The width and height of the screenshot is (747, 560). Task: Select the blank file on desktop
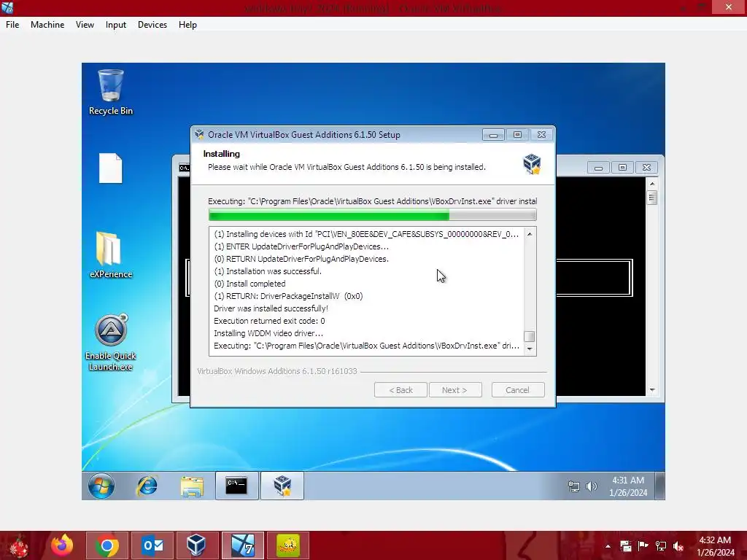click(111, 168)
